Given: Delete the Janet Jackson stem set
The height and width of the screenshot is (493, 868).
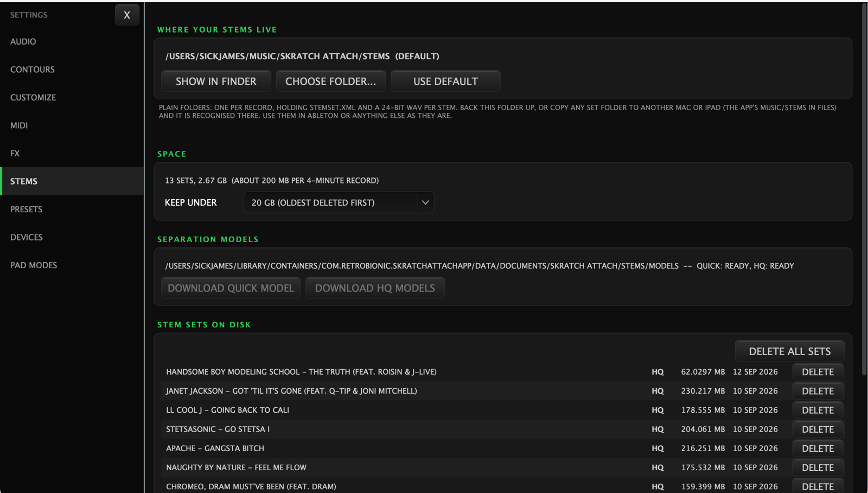Looking at the screenshot, I should pos(818,391).
